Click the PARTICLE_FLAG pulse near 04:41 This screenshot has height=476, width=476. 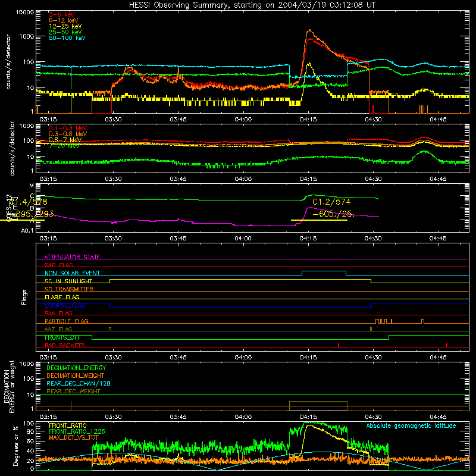423,321
